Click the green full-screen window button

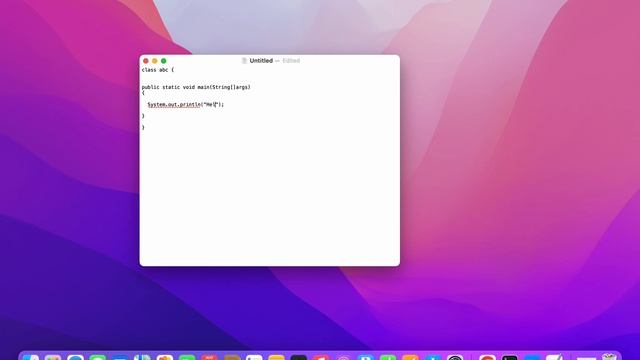[x=164, y=61]
